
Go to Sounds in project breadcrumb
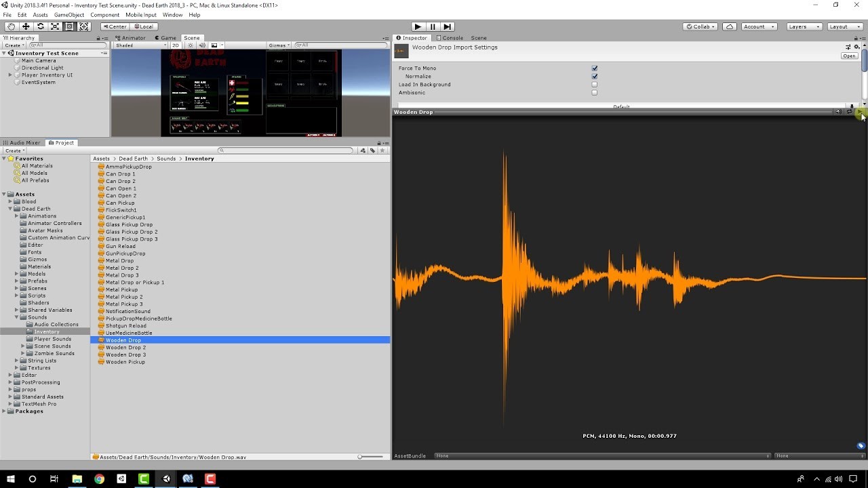click(166, 159)
